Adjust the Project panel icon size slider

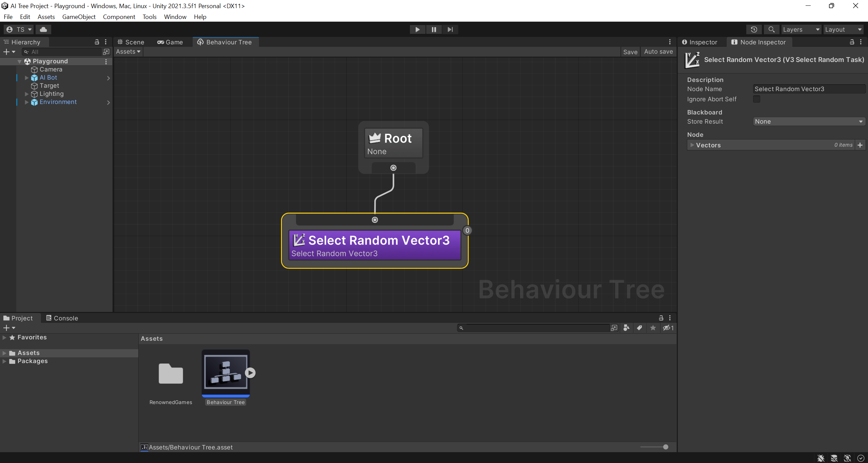coord(665,447)
